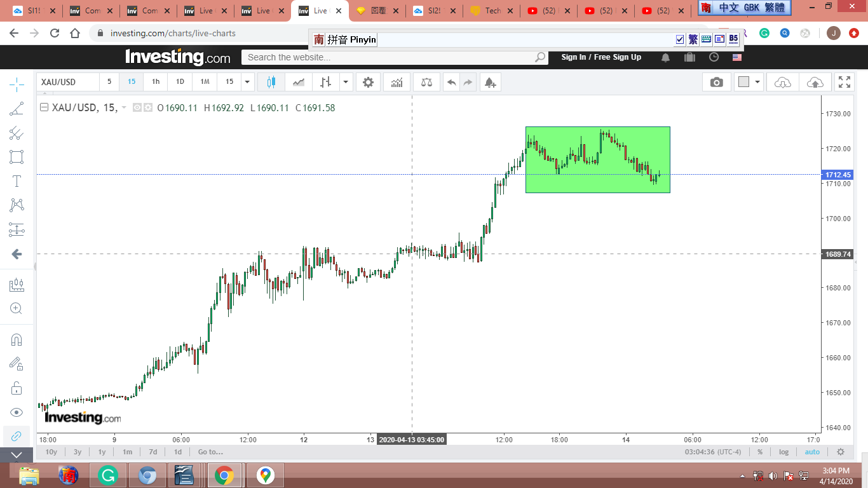
Task: Toggle log scale on price axis
Action: (x=783, y=452)
